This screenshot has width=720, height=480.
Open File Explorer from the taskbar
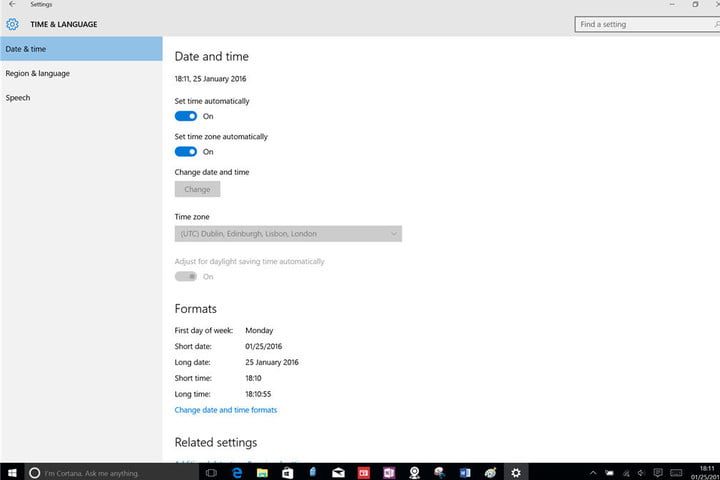[x=262, y=473]
